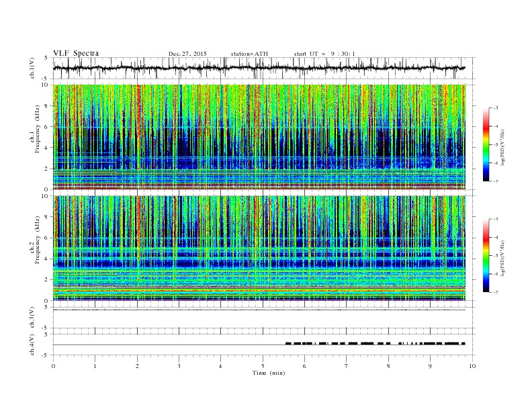This screenshot has width=532, height=411.
Task: Click the time axis tick label "7"
Action: (347, 366)
